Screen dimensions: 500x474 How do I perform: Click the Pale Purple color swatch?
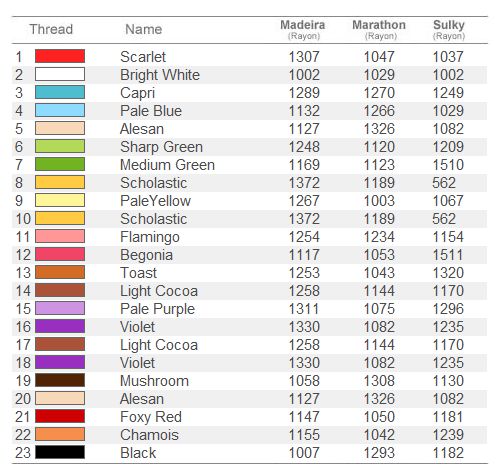point(60,308)
